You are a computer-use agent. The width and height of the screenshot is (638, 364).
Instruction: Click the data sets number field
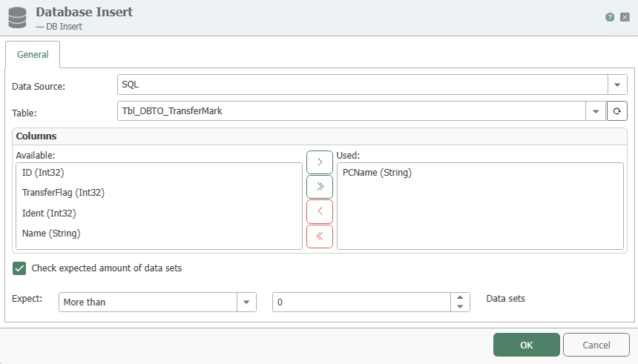[x=361, y=302]
